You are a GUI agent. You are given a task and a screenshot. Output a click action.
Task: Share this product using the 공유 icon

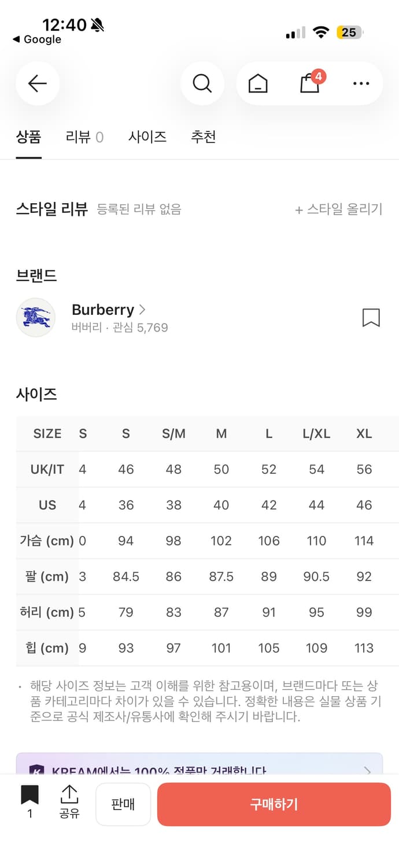tap(69, 803)
